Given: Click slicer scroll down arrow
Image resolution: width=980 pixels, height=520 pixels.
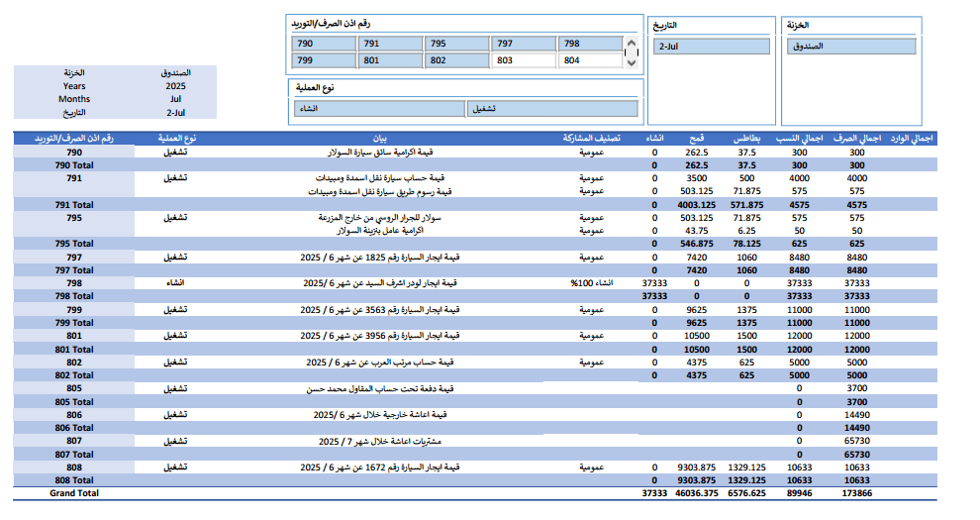Looking at the screenshot, I should (632, 62).
